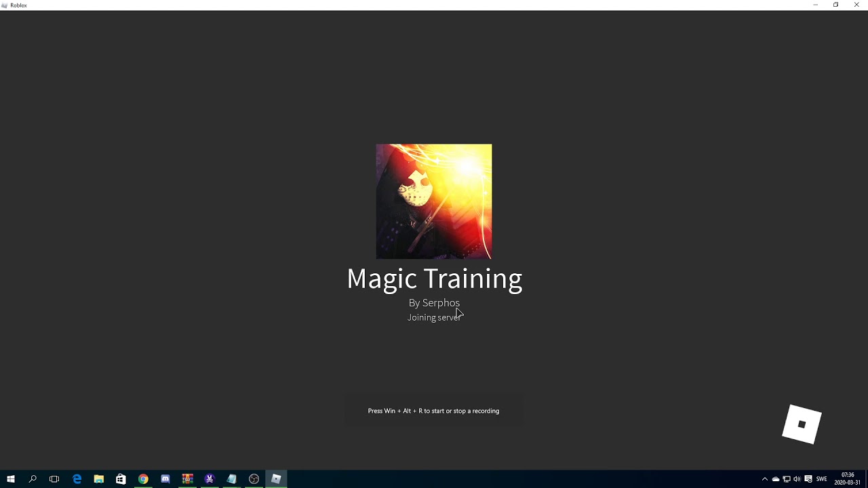Click the Roblox title bar app icon
This screenshot has width=868, height=488.
tap(5, 5)
